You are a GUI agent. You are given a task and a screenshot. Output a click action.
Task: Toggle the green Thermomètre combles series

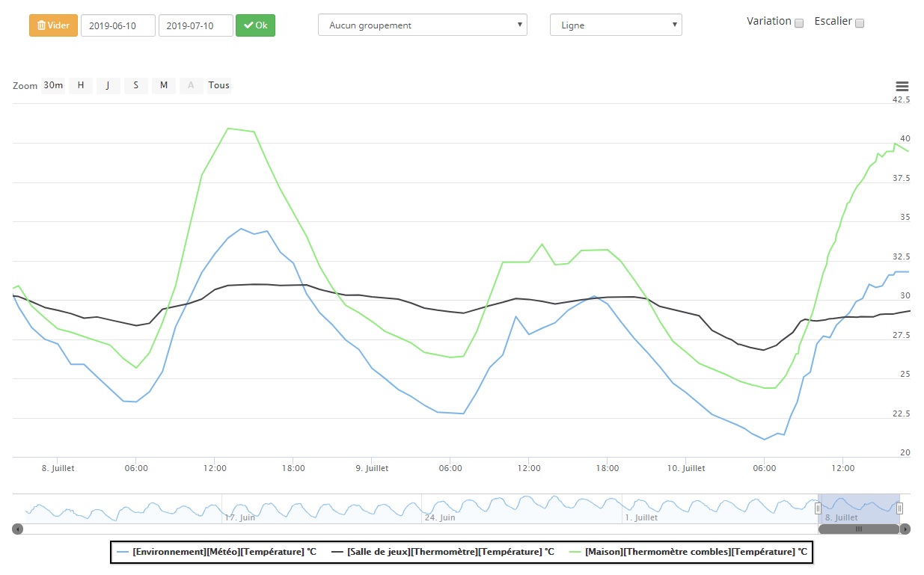(688, 552)
